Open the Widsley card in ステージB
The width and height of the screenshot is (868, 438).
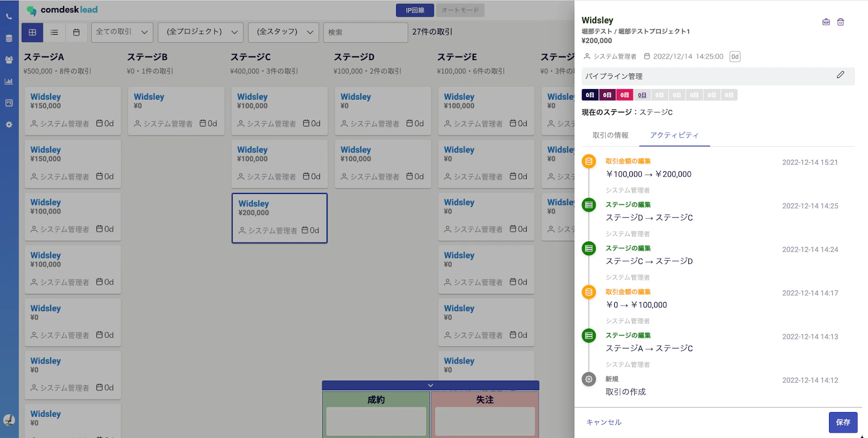[x=176, y=111]
